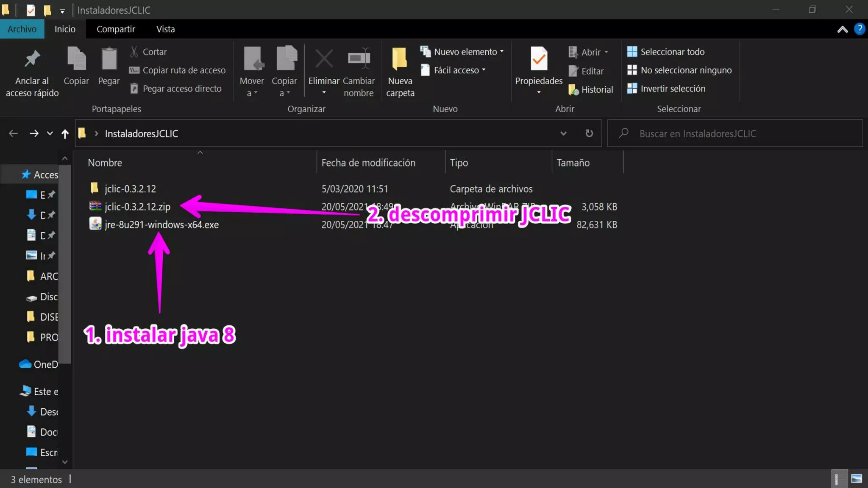Open the Vista ribbon tab
The width and height of the screenshot is (868, 488).
165,29
